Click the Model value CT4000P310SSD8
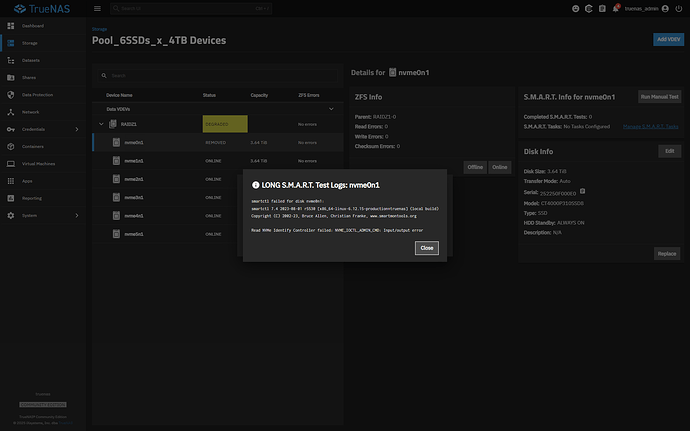Viewport: 690px width, 431px height. point(562,203)
